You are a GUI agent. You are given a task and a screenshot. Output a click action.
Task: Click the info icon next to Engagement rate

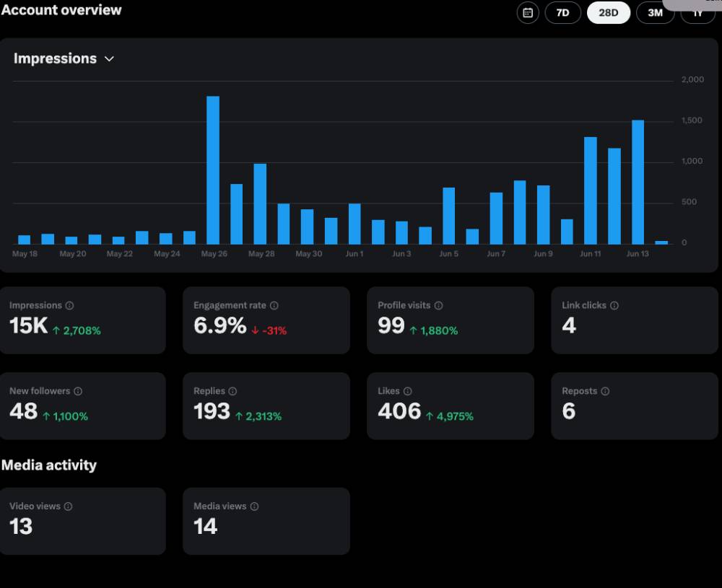tap(274, 305)
